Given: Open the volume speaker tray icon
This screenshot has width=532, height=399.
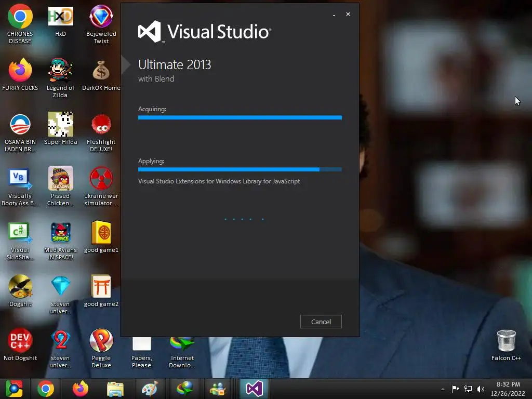Looking at the screenshot, I should 481,389.
